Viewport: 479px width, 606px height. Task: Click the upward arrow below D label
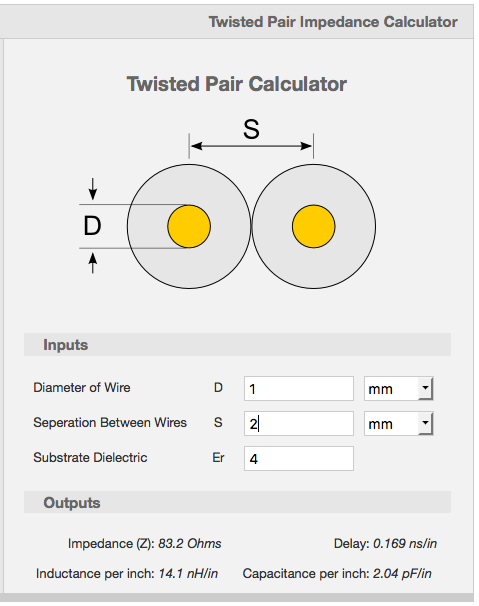click(92, 263)
